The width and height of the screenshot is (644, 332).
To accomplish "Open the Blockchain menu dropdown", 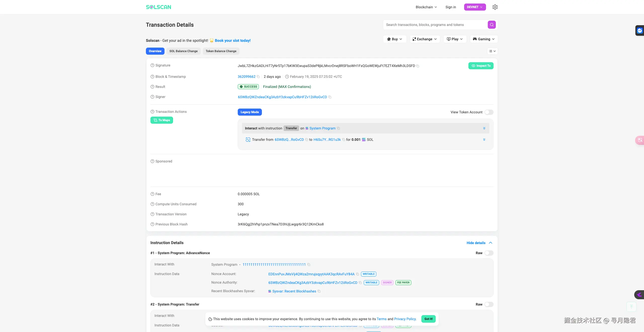I will point(426,7).
